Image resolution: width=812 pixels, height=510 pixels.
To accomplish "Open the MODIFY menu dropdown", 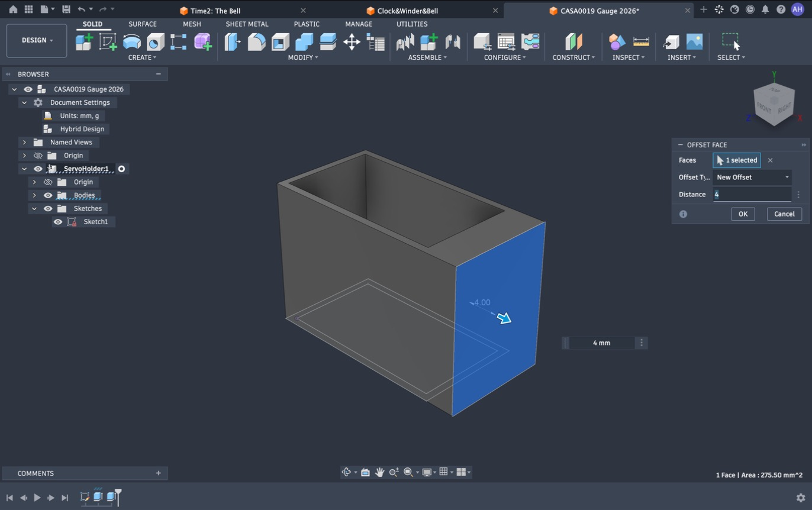I will (x=303, y=57).
